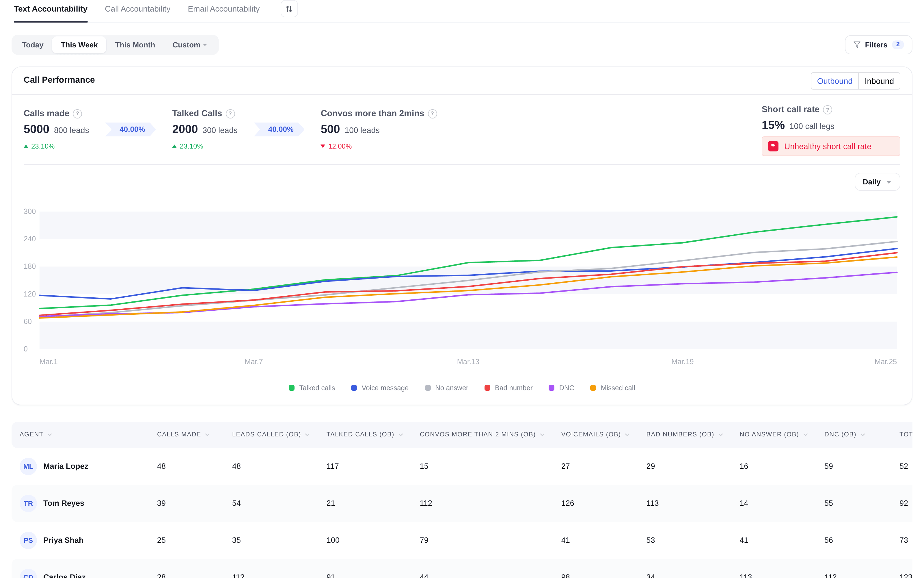
Task: Click the ML avatar for Maria Lopez
Action: (28, 466)
